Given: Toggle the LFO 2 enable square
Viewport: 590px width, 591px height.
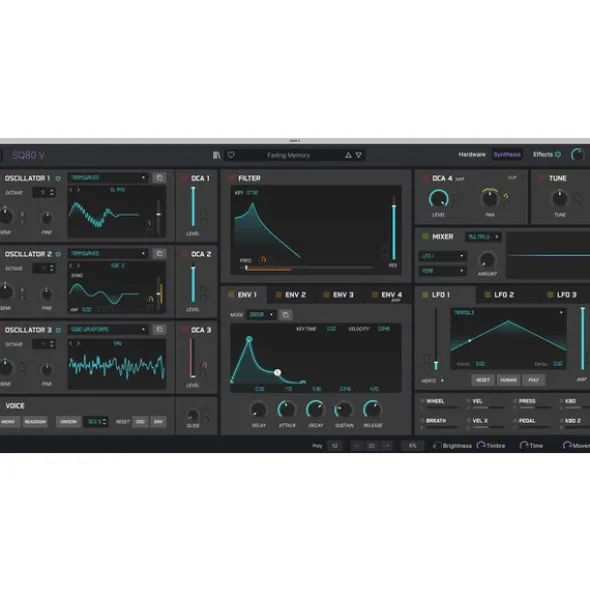Looking at the screenshot, I should 487,294.
